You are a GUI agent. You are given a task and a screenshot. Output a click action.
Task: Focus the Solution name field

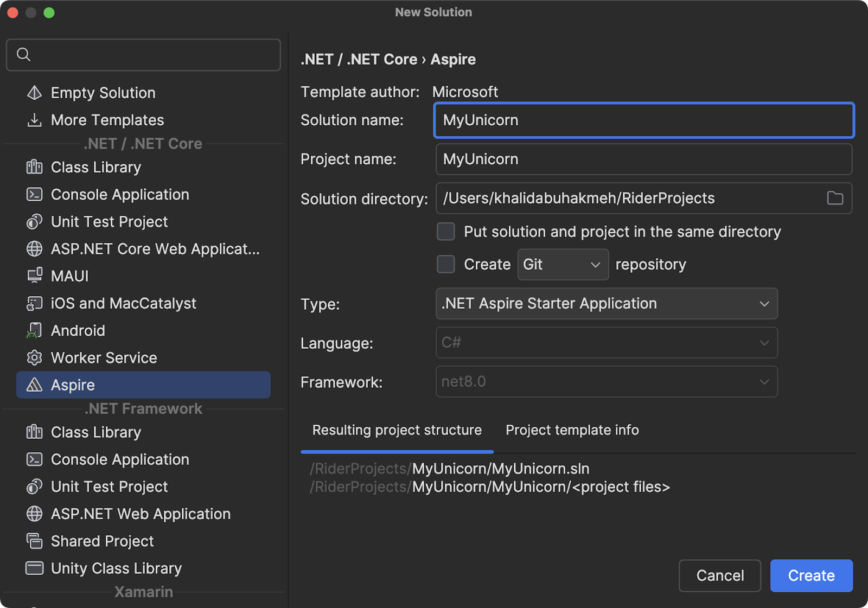click(644, 120)
